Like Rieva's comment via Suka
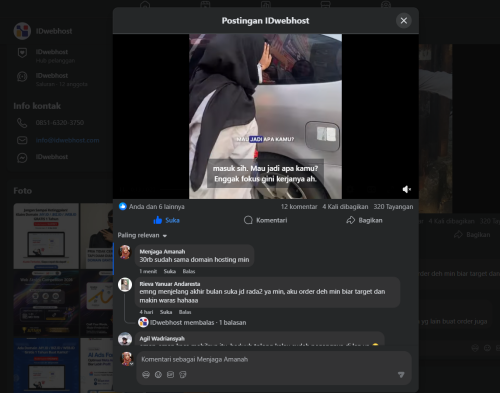This screenshot has height=393, width=500. click(166, 312)
